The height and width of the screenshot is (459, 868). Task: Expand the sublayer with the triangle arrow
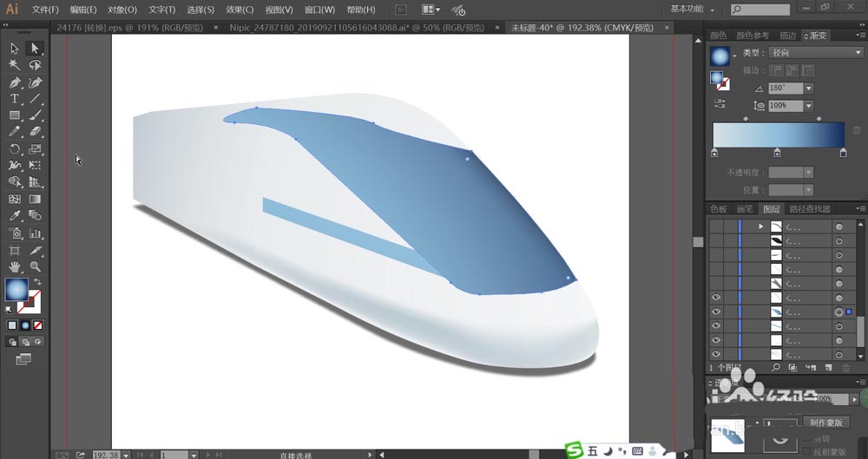pos(760,226)
